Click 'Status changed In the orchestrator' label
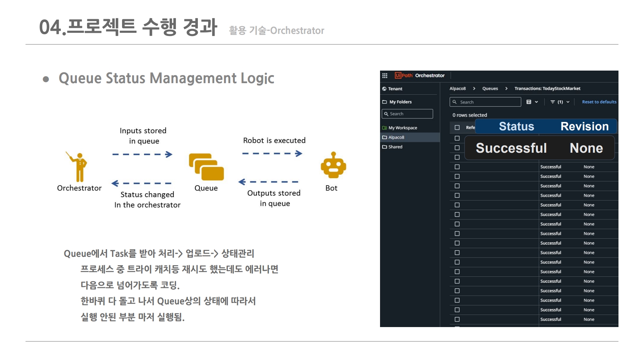 [147, 200]
